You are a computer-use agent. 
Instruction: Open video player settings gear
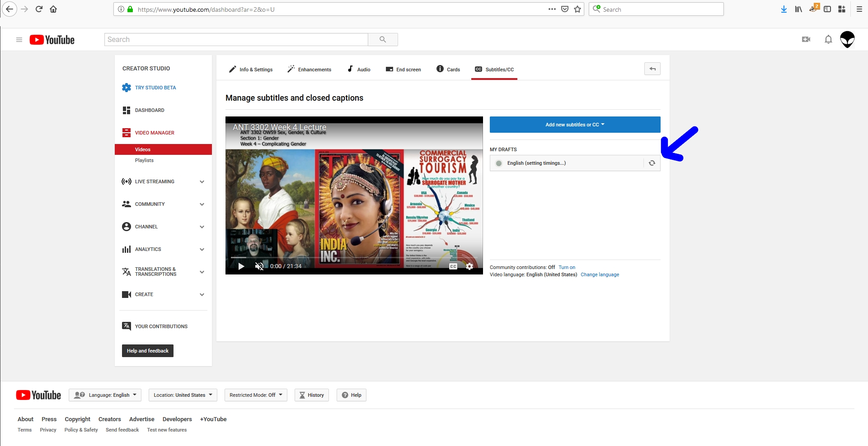click(x=469, y=266)
